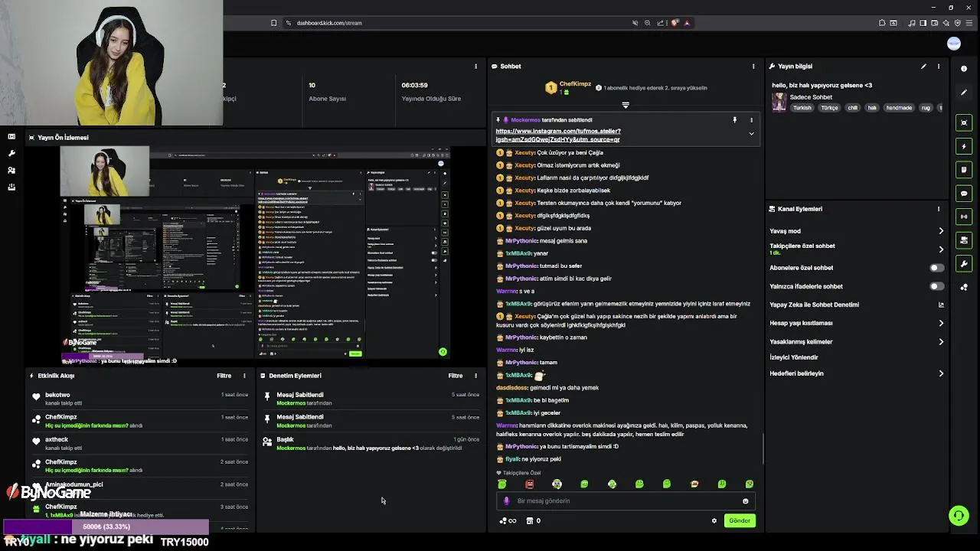Collapse the pinned message with the chevron

point(751,134)
